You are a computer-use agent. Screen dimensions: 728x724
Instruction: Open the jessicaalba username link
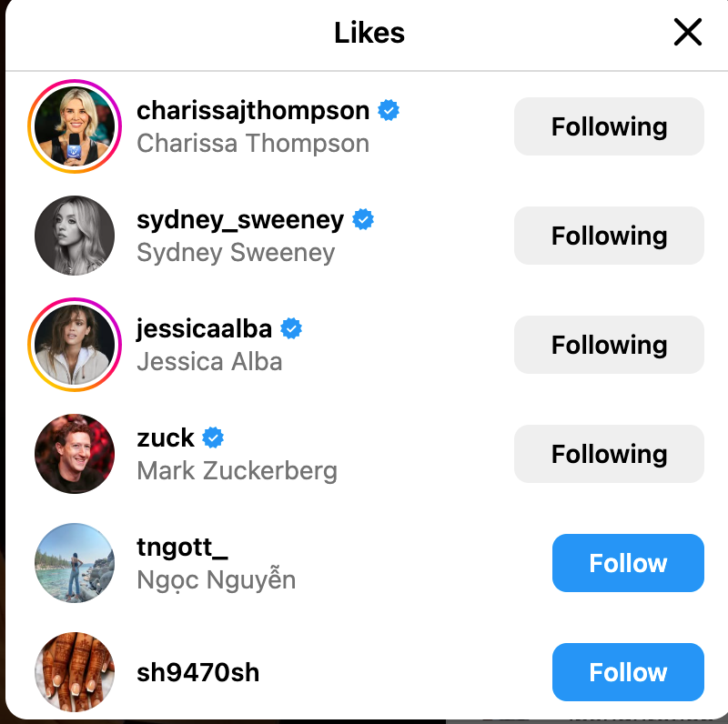point(204,329)
